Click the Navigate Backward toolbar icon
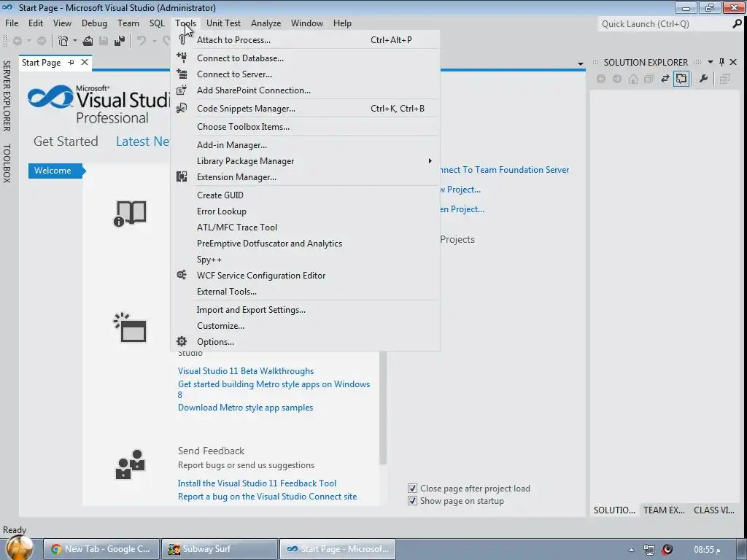Image resolution: width=747 pixels, height=560 pixels. pos(18,41)
